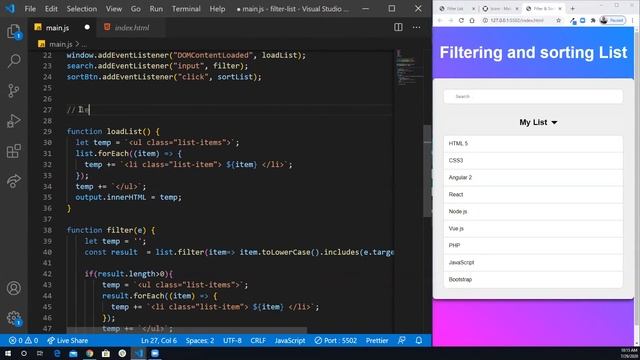This screenshot has width=640, height=360.
Task: Select Ln 27, Col 6 in status bar
Action: [159, 340]
